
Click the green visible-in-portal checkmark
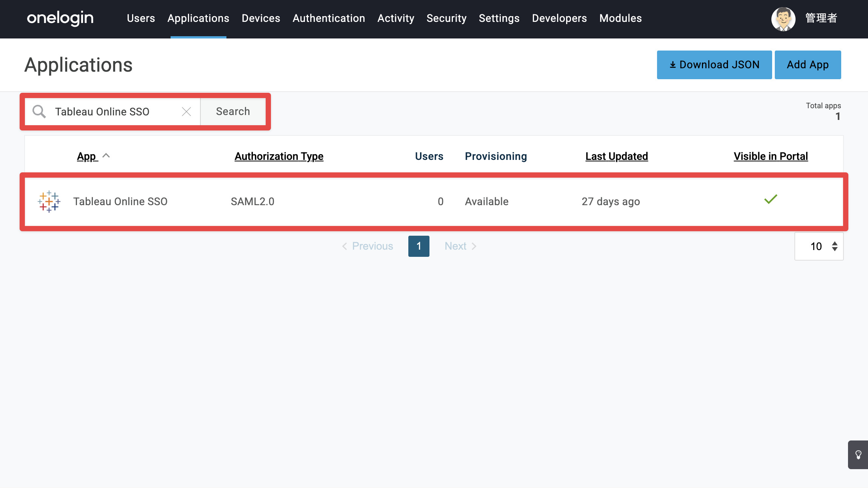[771, 199]
